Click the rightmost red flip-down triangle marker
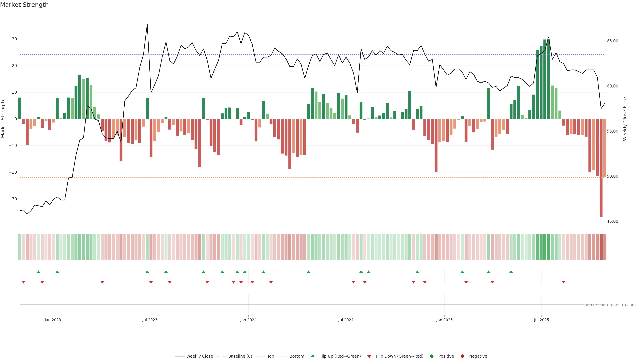644x362 pixels. pyautogui.click(x=563, y=282)
